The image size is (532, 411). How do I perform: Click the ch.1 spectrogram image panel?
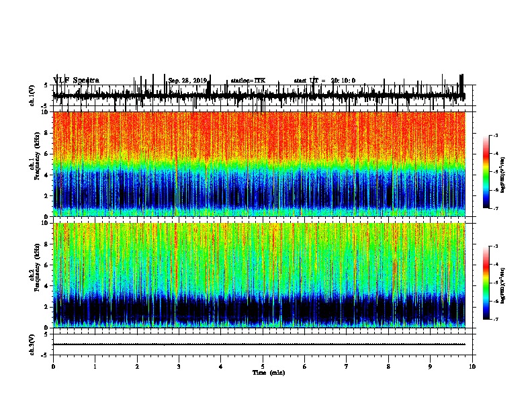[259, 164]
